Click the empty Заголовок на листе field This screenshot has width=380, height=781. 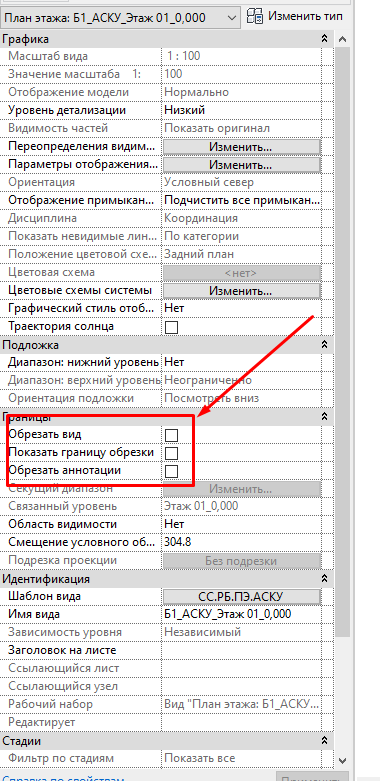tap(242, 650)
